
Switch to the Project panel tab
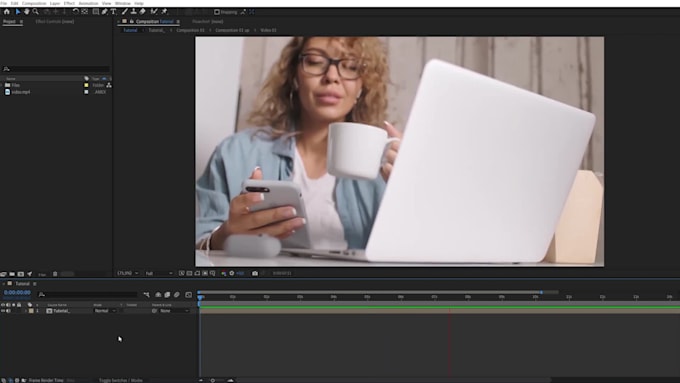(9, 21)
